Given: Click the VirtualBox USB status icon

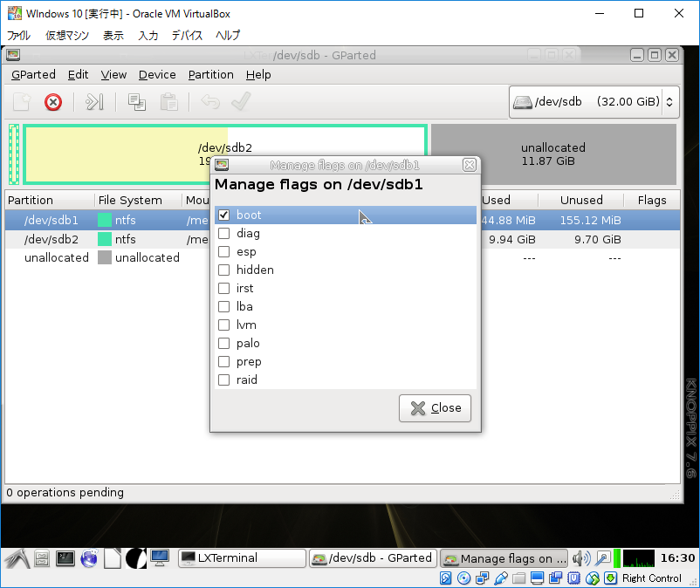Looking at the screenshot, I should point(501,578).
